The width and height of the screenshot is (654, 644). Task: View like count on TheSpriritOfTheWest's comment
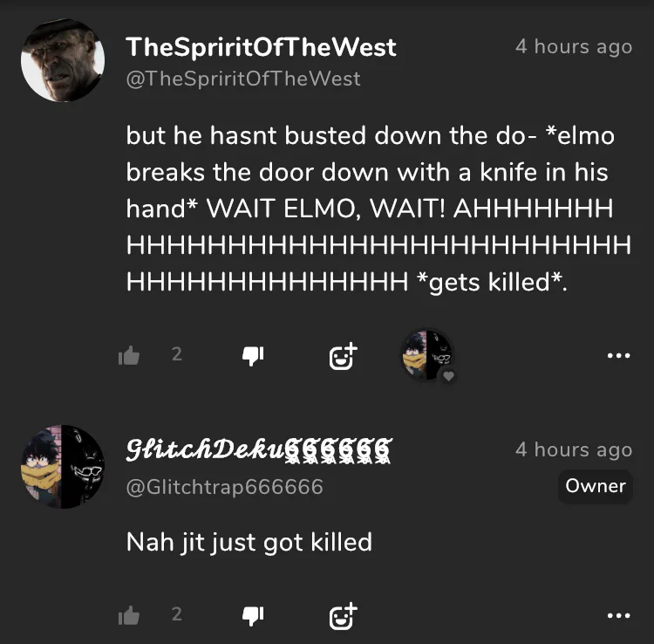point(177,354)
